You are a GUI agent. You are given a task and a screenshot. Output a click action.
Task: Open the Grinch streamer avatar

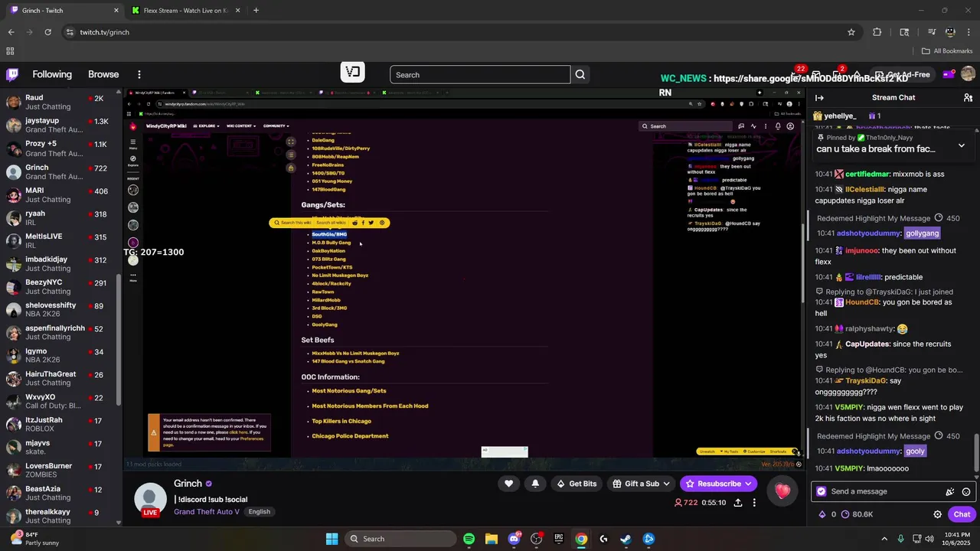point(150,499)
